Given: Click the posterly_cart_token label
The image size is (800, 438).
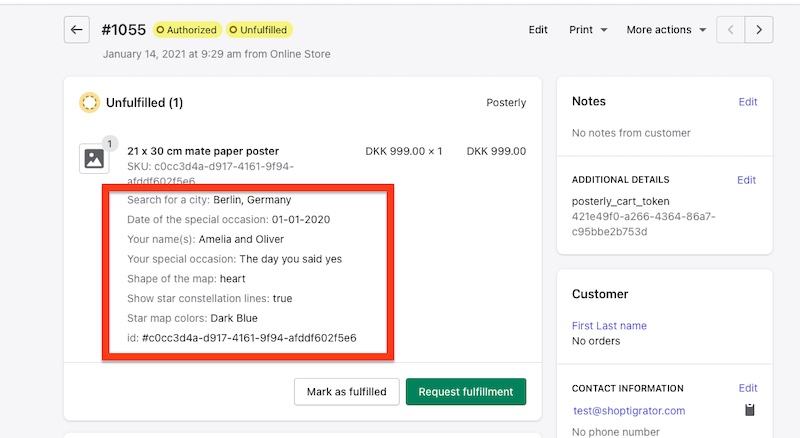Looking at the screenshot, I should [x=620, y=202].
